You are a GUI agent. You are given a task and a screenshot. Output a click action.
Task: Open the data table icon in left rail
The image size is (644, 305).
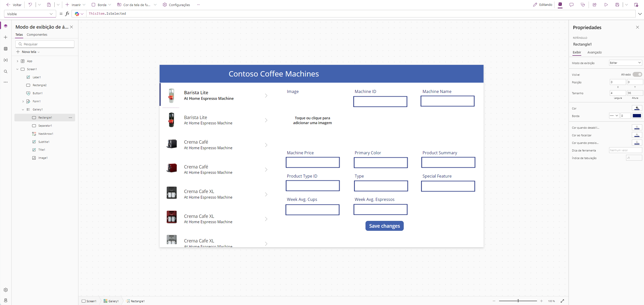click(6, 49)
